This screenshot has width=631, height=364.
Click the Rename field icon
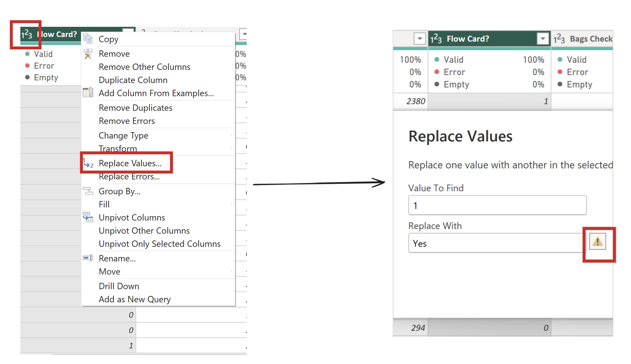pyautogui.click(x=88, y=258)
